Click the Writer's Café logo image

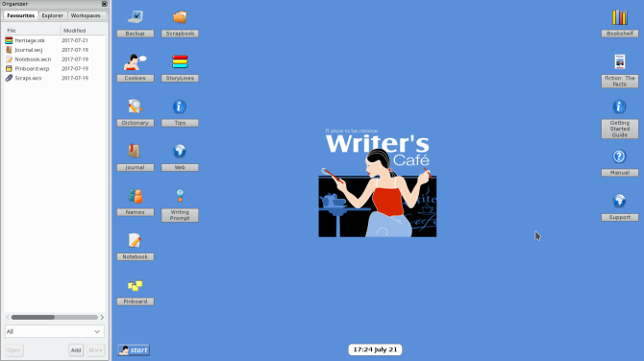click(378, 182)
